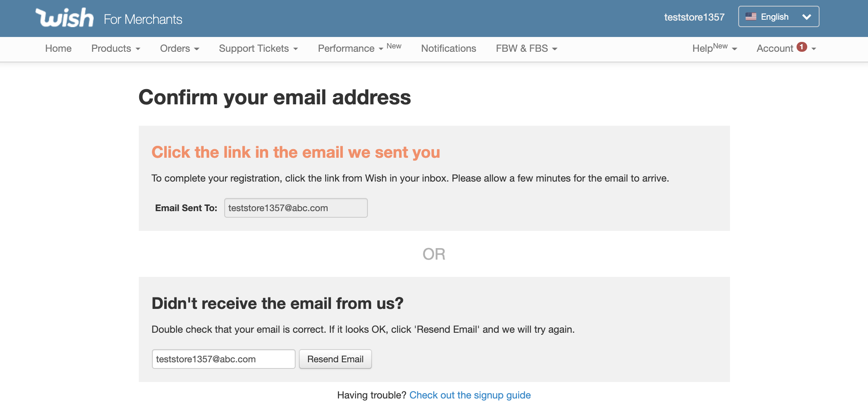
Task: Click the US flag icon
Action: click(x=751, y=17)
